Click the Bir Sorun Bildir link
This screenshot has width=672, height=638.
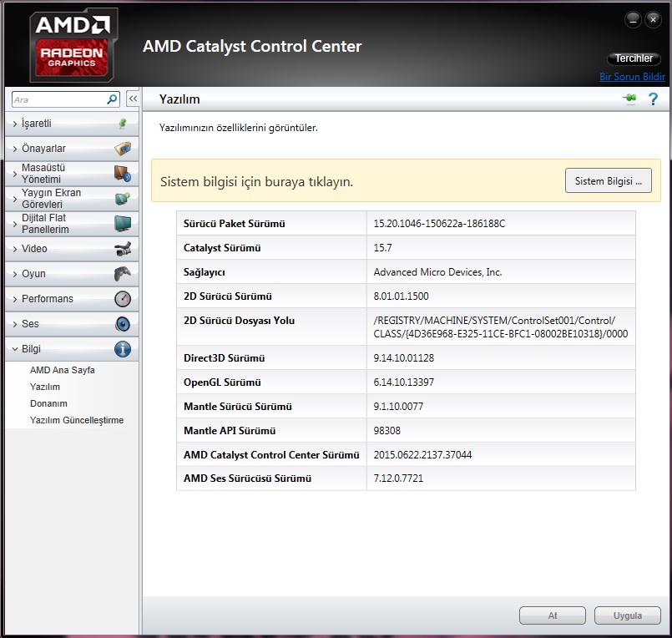click(632, 77)
